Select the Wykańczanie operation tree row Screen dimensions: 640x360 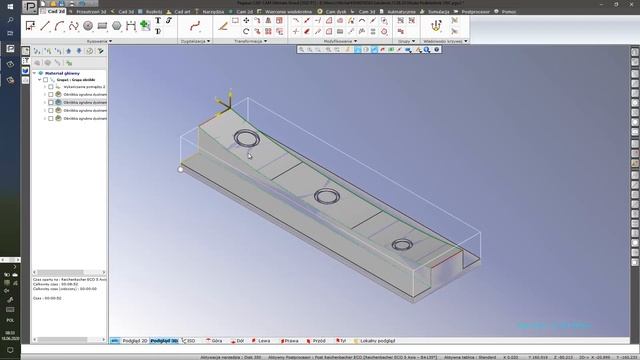click(84, 87)
